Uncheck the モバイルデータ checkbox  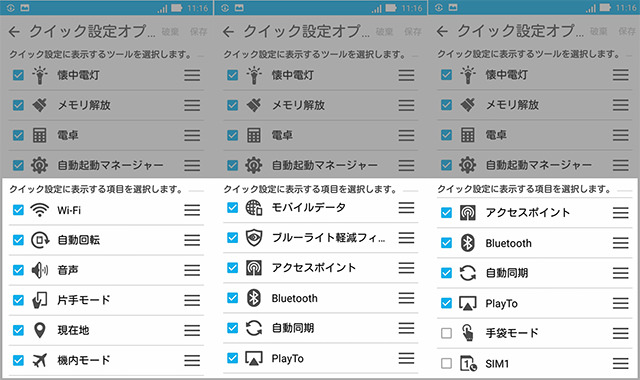232,208
